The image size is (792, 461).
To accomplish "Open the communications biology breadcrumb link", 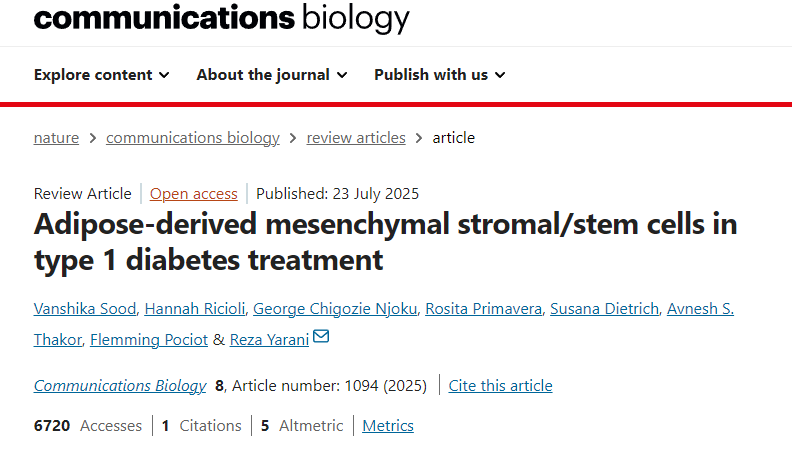I will click(x=193, y=138).
